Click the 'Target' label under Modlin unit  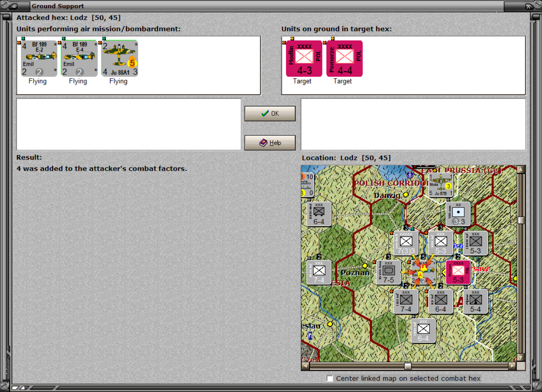point(302,81)
